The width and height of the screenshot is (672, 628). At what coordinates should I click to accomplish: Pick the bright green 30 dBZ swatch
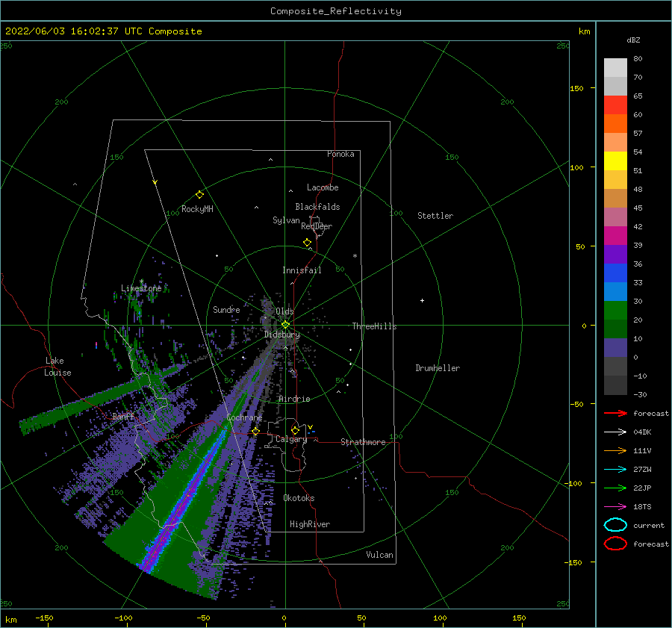pos(615,311)
